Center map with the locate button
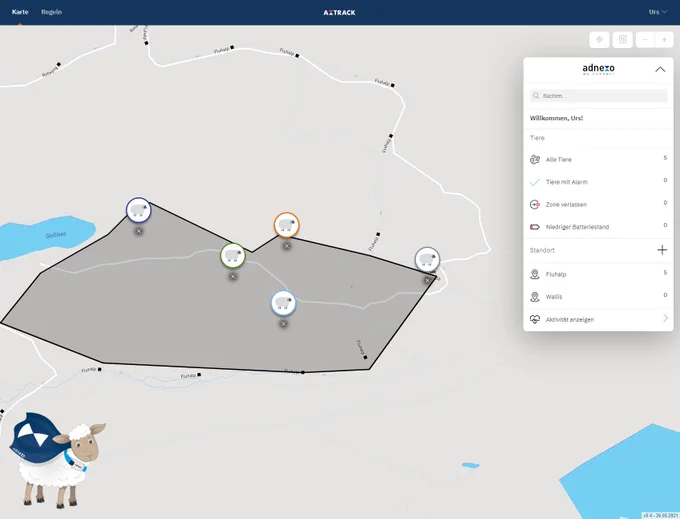Viewport: 680px width, 519px height. pyautogui.click(x=599, y=40)
